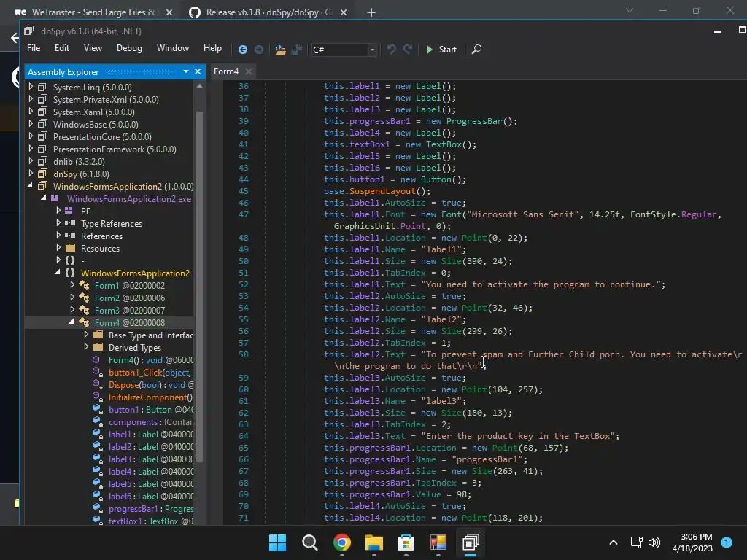Select the Form4() constructor method
This screenshot has width=747, height=560.
click(150, 360)
